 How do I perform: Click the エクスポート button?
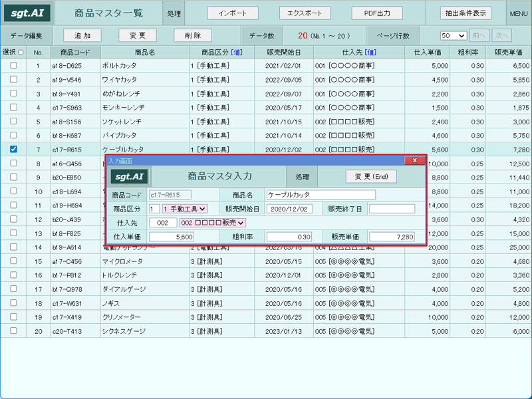click(x=305, y=13)
